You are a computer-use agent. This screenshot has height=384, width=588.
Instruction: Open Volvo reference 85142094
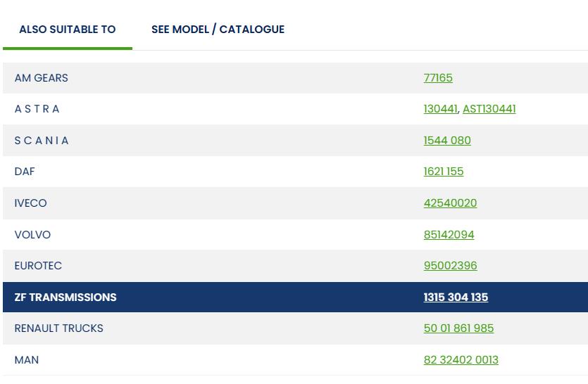click(x=449, y=235)
